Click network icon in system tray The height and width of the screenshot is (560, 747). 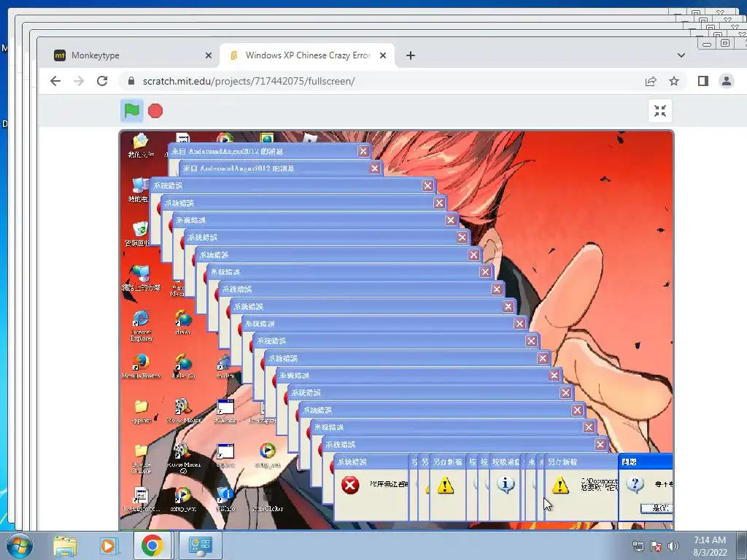pos(638,546)
